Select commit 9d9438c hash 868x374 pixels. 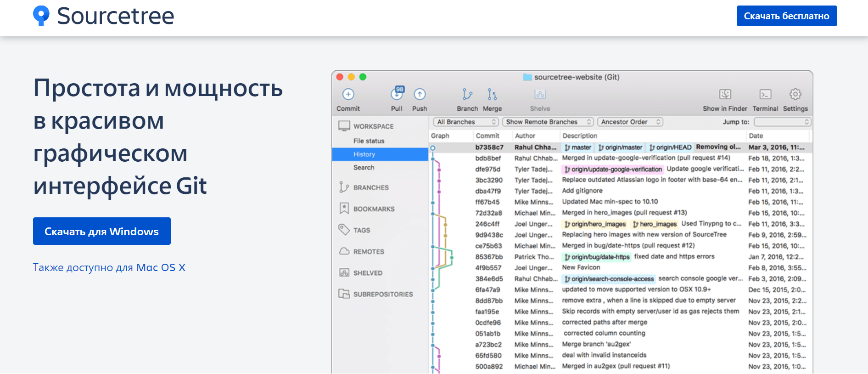click(x=489, y=235)
